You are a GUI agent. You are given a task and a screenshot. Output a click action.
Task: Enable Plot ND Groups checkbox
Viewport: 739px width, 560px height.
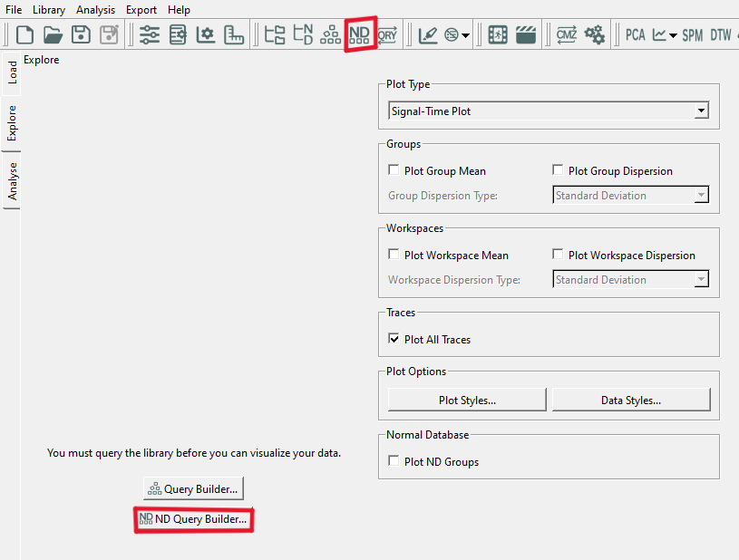394,461
